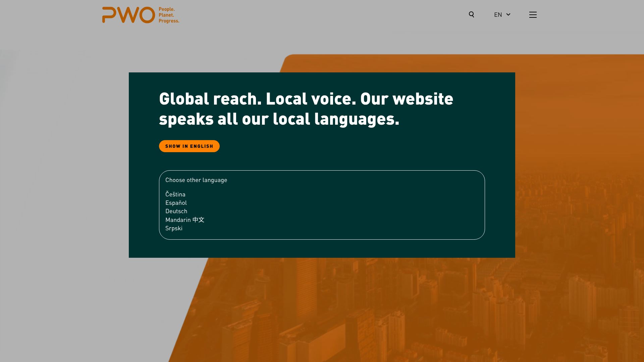The image size is (644, 362).
Task: Choose the Deutsch language option
Action: pyautogui.click(x=176, y=211)
